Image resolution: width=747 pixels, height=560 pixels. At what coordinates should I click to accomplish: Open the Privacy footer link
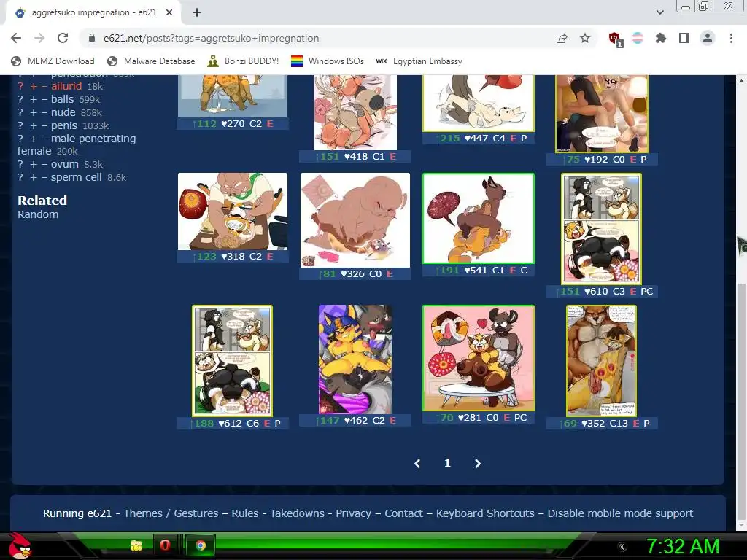354,513
